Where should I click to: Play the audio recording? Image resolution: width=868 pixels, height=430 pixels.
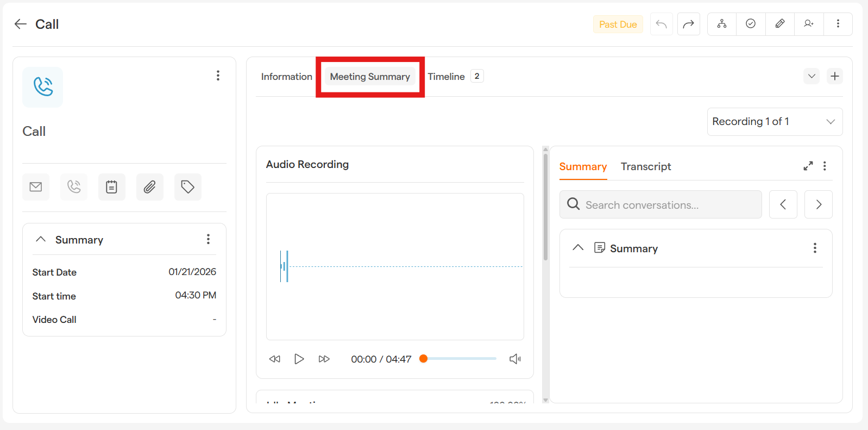coord(299,359)
